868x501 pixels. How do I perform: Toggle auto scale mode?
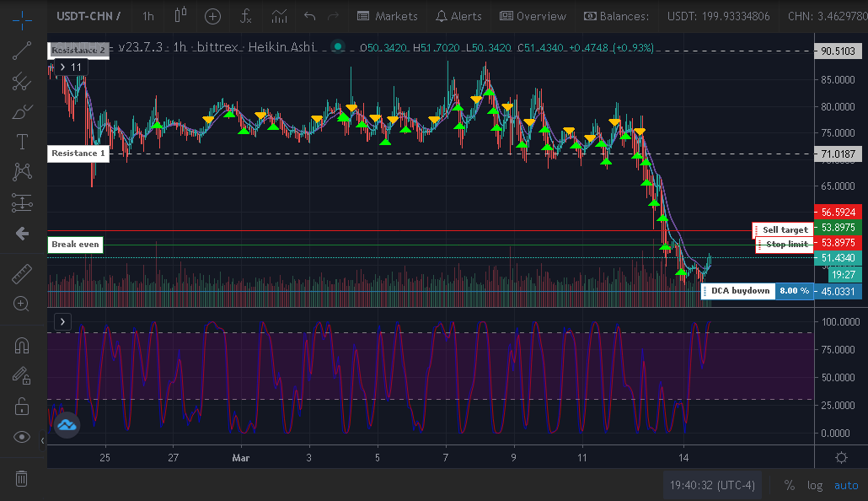click(x=846, y=486)
